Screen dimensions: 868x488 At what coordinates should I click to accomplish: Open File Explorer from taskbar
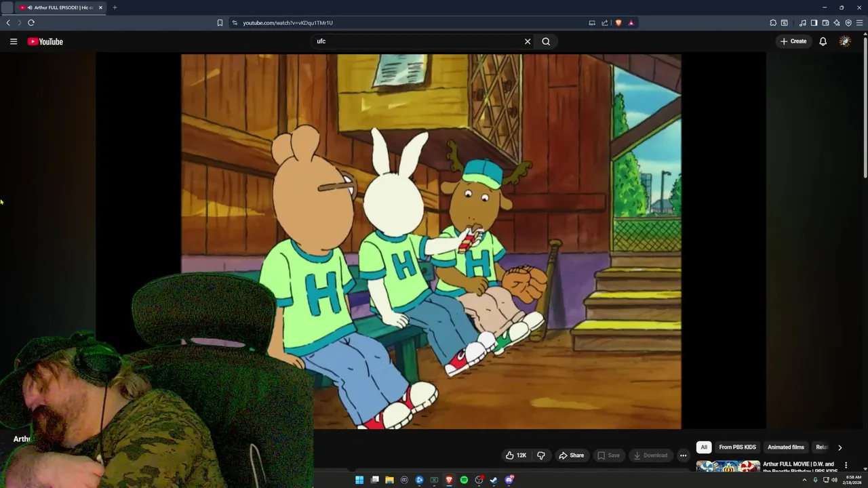[x=389, y=480]
